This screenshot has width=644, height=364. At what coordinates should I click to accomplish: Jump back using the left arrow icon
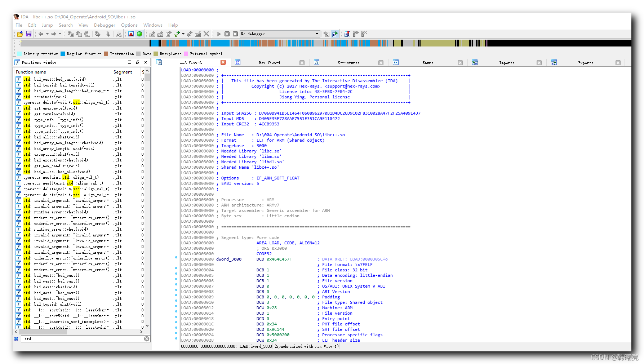pyautogui.click(x=41, y=34)
